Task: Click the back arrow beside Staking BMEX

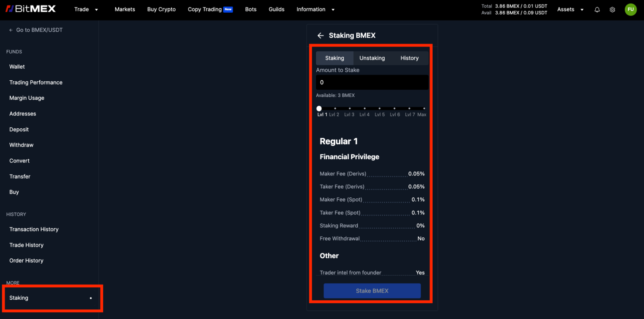Action: (x=320, y=35)
